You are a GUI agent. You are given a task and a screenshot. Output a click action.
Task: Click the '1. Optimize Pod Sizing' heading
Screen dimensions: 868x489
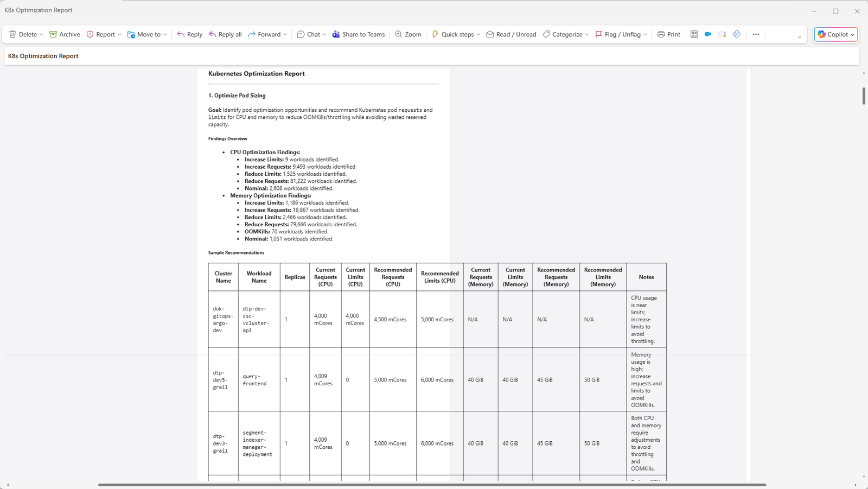tap(237, 96)
